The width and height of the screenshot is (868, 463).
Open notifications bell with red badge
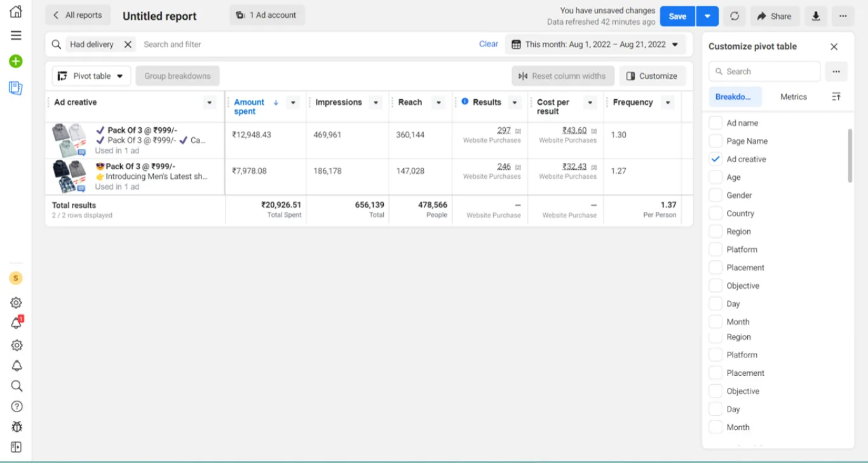[17, 323]
